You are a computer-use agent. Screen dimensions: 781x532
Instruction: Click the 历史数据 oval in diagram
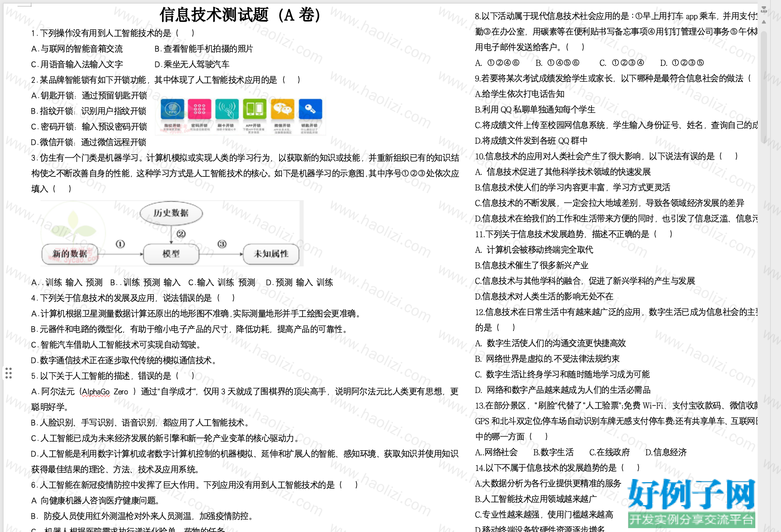(171, 213)
